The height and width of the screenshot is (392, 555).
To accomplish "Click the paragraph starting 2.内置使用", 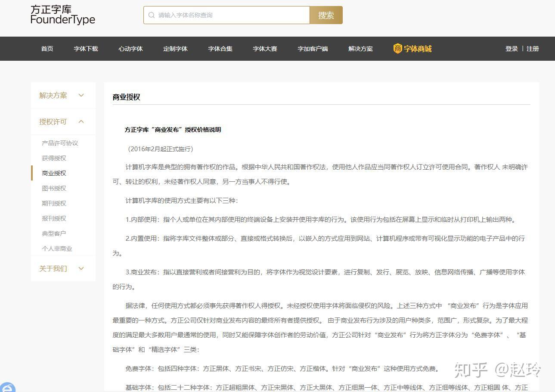I will [x=319, y=246].
